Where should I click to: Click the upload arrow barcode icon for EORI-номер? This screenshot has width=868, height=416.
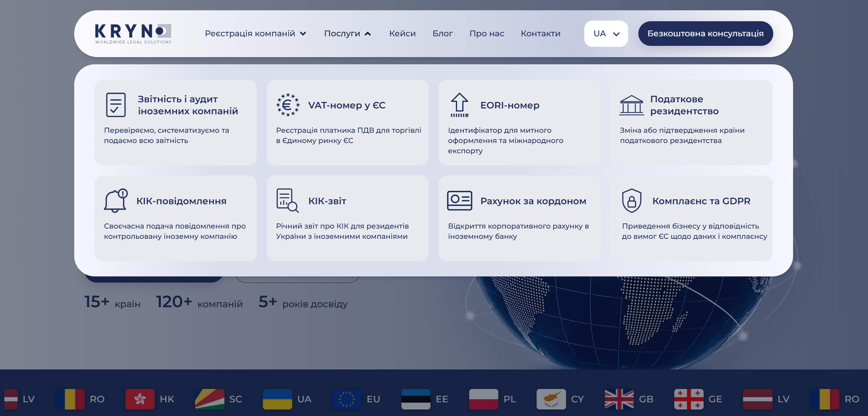(x=459, y=105)
